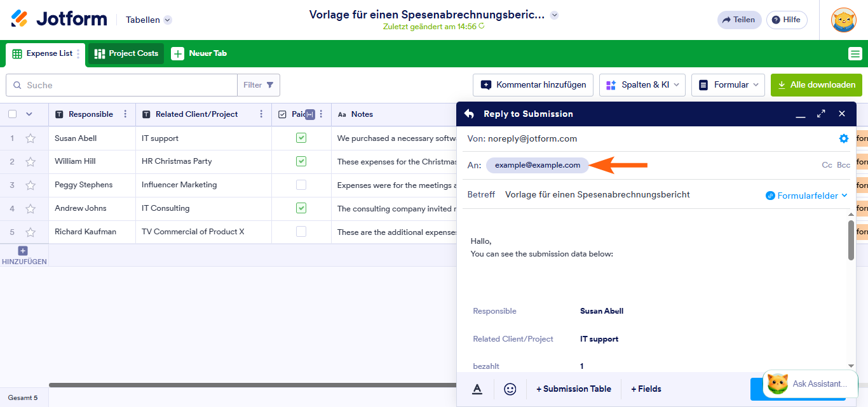Click the Alle downloaden button
This screenshot has height=407, width=868.
click(816, 84)
